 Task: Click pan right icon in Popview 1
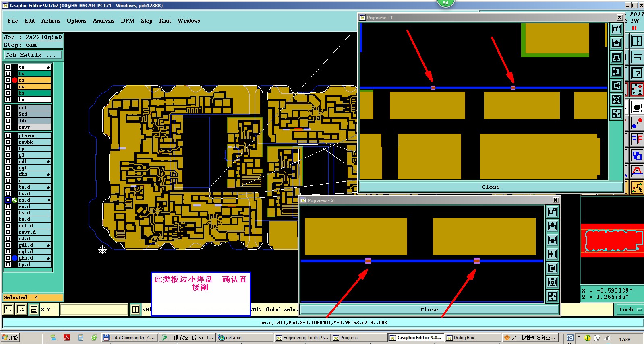616,86
